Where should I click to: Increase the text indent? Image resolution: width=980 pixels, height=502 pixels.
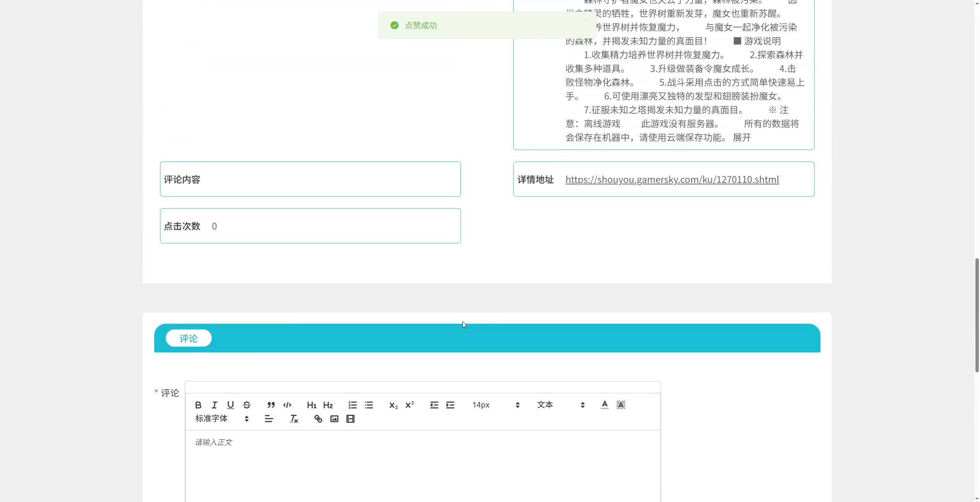tap(450, 405)
